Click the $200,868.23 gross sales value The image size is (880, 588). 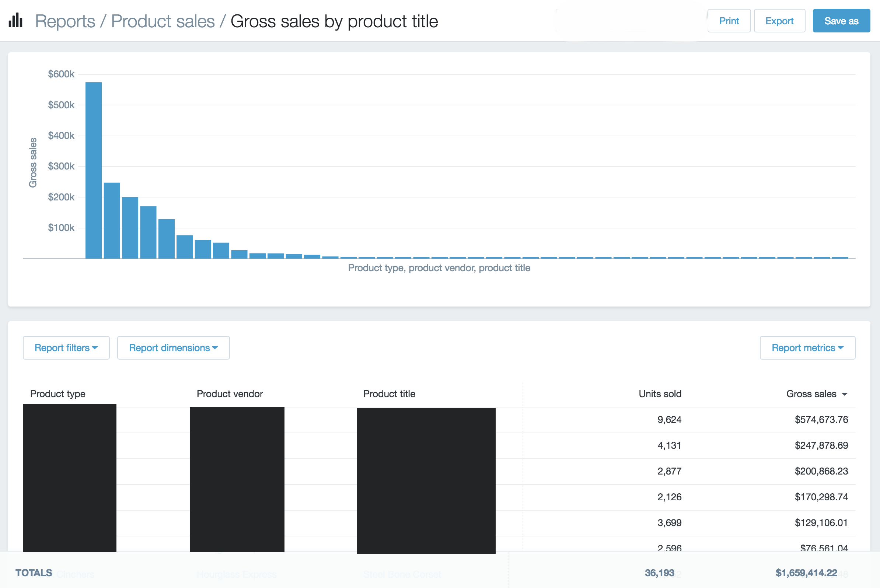click(821, 471)
